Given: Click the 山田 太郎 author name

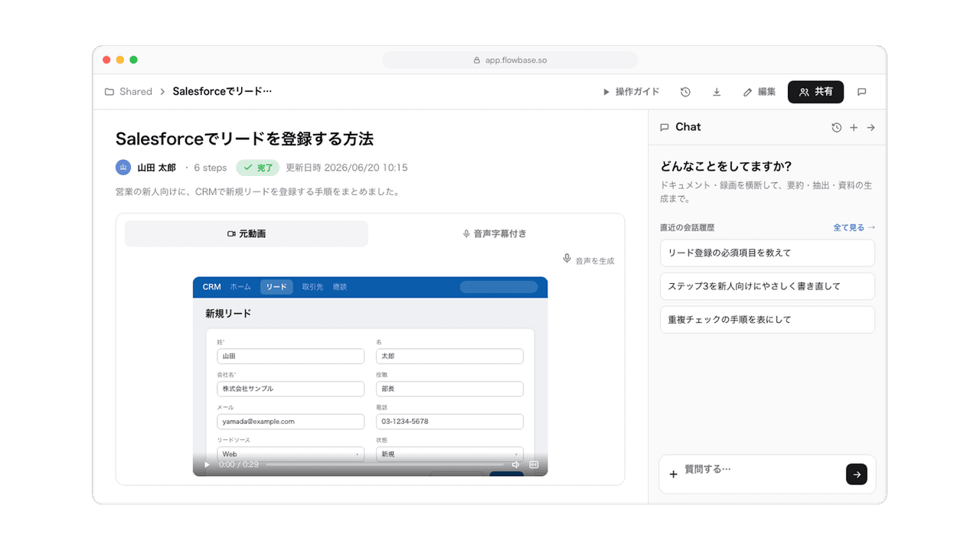Looking at the screenshot, I should pos(156,168).
